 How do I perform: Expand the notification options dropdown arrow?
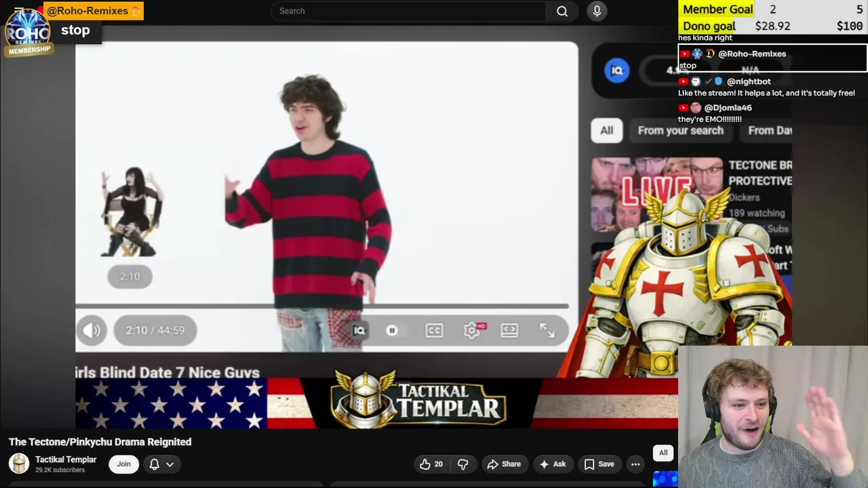[170, 464]
